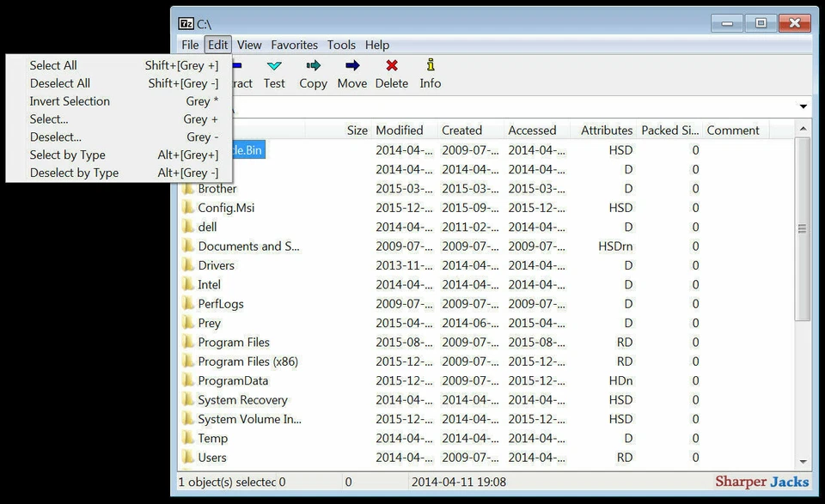The height and width of the screenshot is (504, 825).
Task: Click the 7-Zip icon in the title bar
Action: point(186,23)
